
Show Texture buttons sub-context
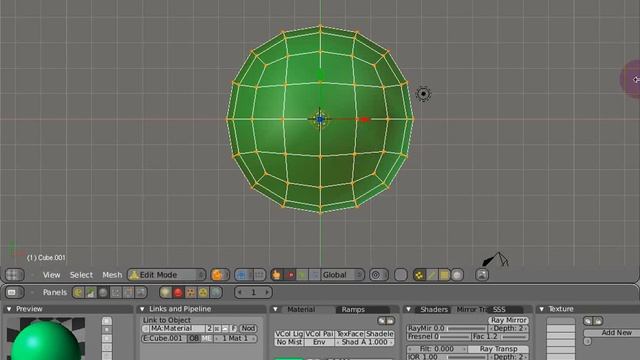point(191,292)
